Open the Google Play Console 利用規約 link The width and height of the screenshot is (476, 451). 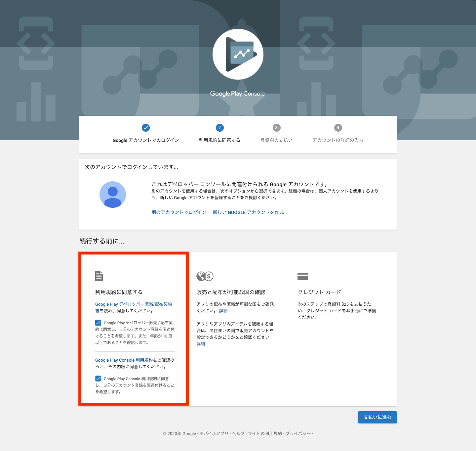point(124,360)
